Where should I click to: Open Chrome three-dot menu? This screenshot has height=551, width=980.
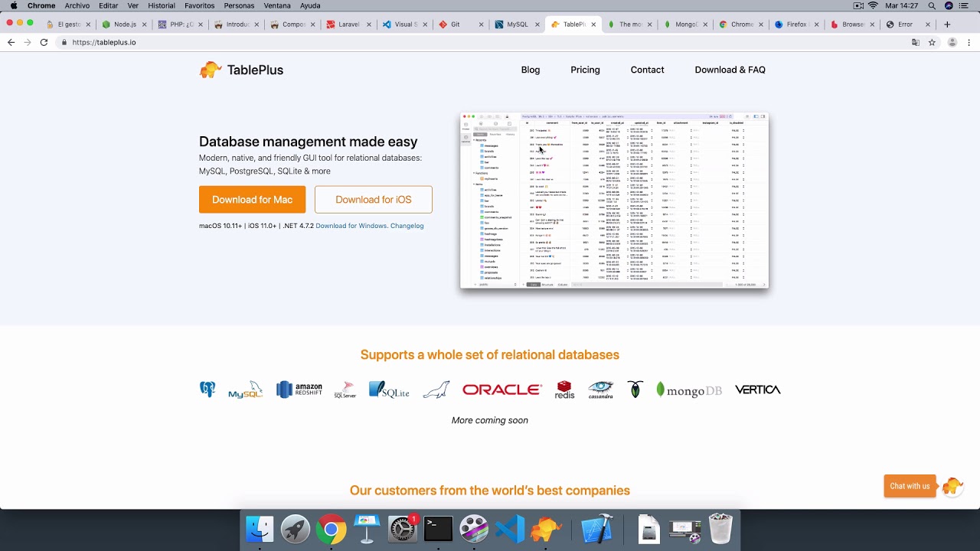[x=969, y=42]
